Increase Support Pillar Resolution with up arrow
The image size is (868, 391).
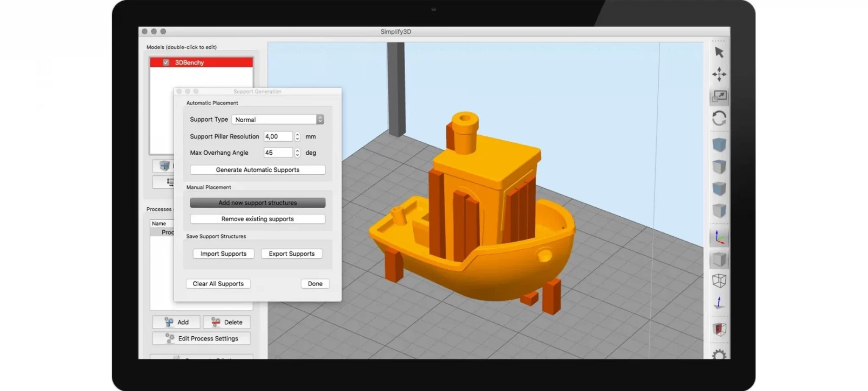coord(298,134)
